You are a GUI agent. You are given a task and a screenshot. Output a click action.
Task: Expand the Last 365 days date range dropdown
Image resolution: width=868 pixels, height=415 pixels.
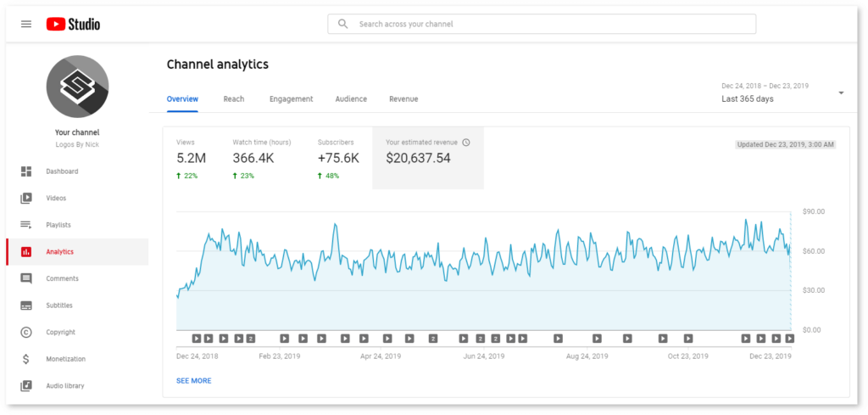(x=841, y=93)
